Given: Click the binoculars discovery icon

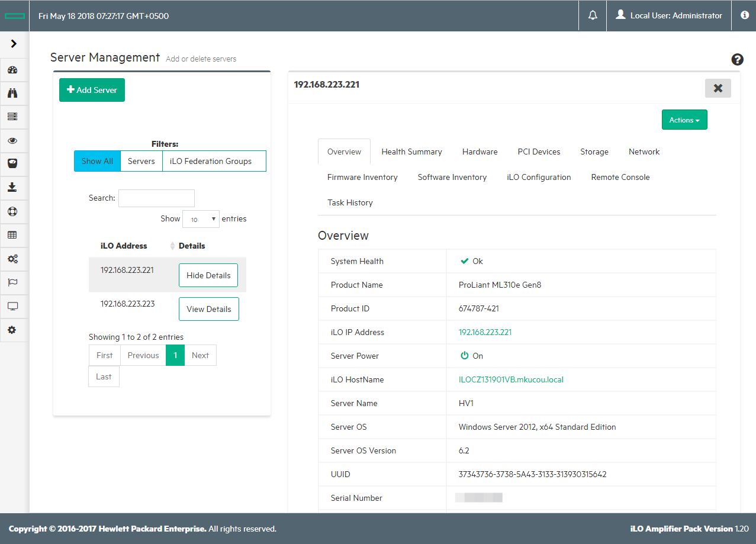Looking at the screenshot, I should point(12,93).
